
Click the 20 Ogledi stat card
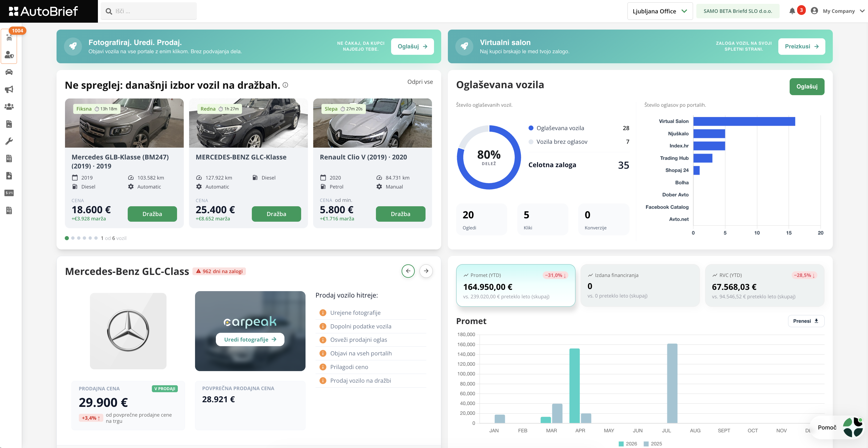click(x=482, y=219)
